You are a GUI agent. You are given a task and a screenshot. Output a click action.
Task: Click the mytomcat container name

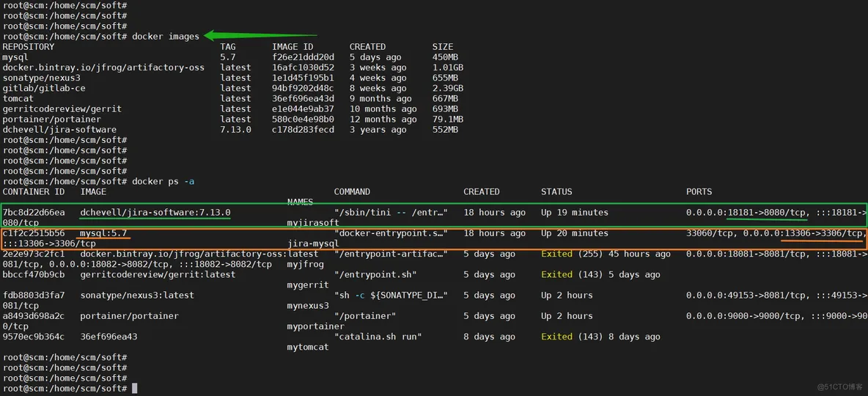(x=308, y=347)
